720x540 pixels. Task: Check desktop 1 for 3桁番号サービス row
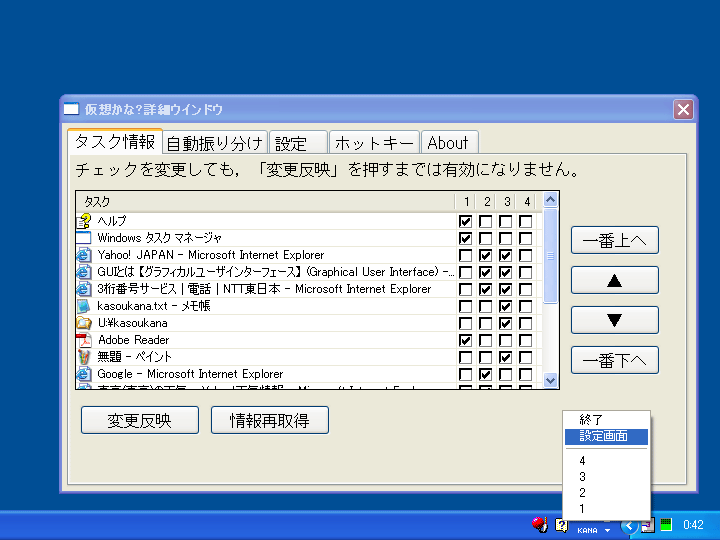coord(465,289)
